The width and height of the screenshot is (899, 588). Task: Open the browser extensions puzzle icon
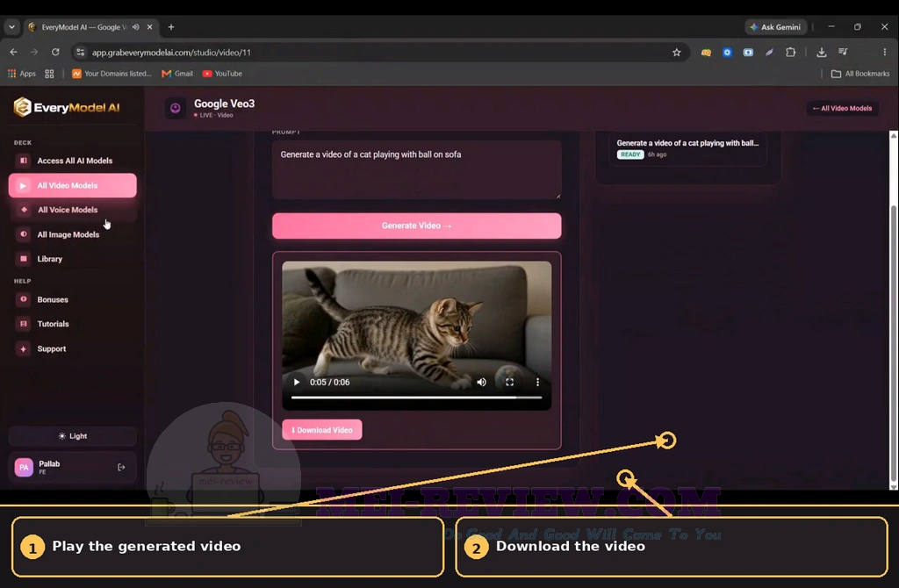(x=791, y=52)
